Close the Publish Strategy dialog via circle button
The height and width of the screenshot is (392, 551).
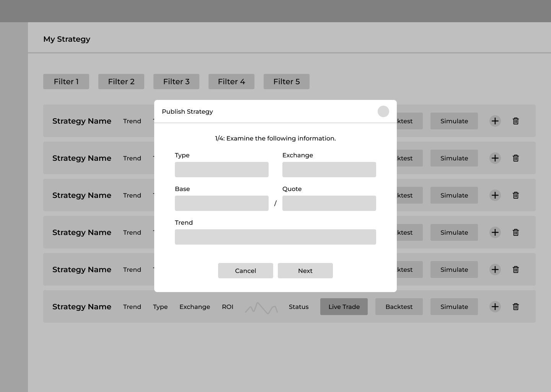coord(383,111)
